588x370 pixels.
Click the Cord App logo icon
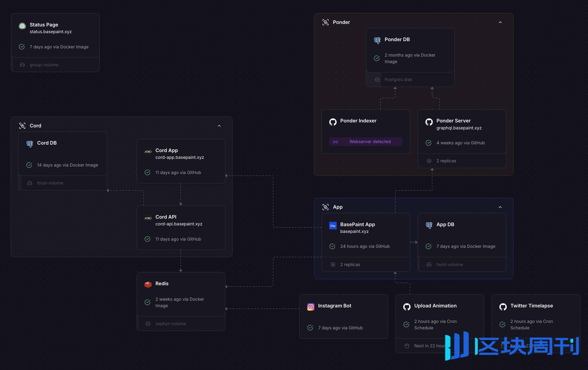click(148, 152)
